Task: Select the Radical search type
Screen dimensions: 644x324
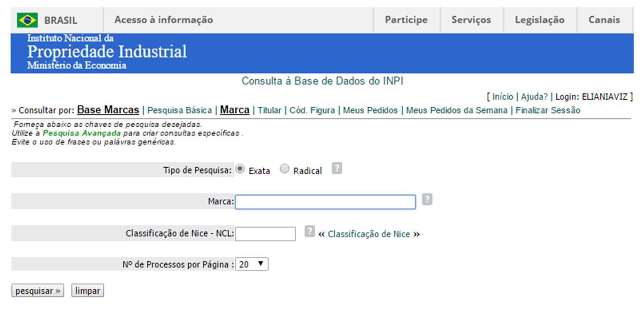Action: pos(285,169)
